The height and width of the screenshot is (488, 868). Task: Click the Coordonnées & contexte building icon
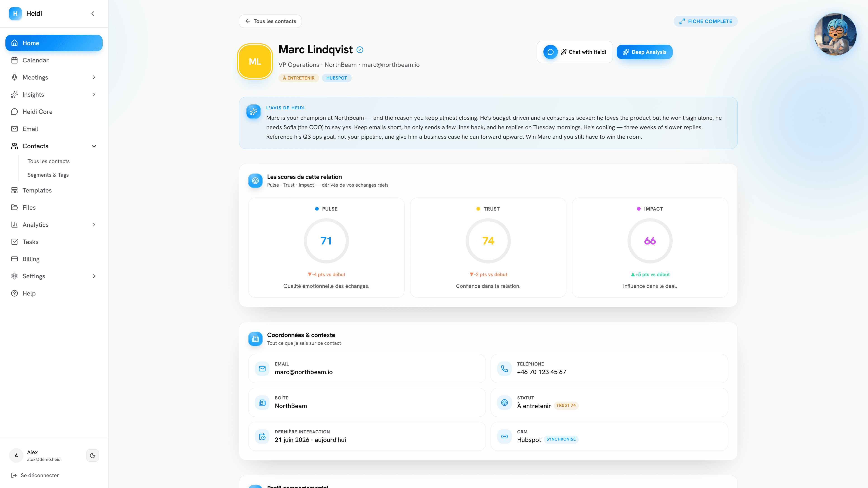pos(255,339)
